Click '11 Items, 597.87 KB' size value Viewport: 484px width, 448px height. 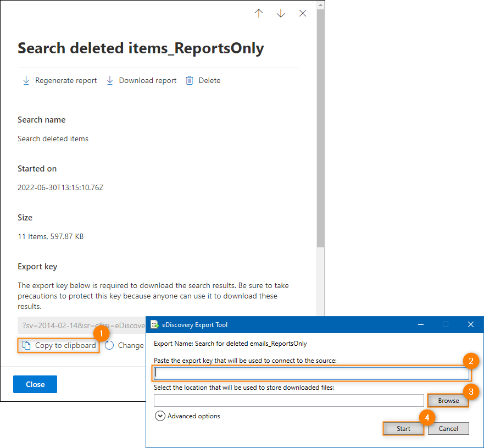51,236
